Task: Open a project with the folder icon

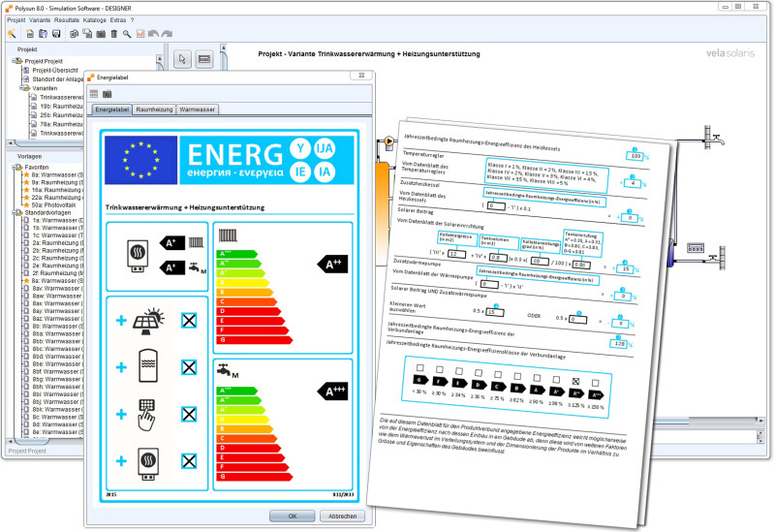Action: 44,34
